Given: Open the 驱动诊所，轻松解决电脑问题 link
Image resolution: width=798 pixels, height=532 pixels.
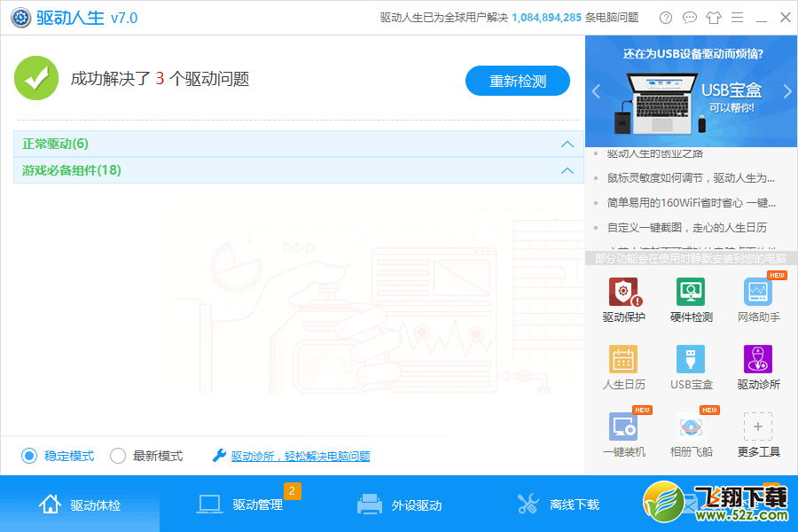Looking at the screenshot, I should pos(301,456).
